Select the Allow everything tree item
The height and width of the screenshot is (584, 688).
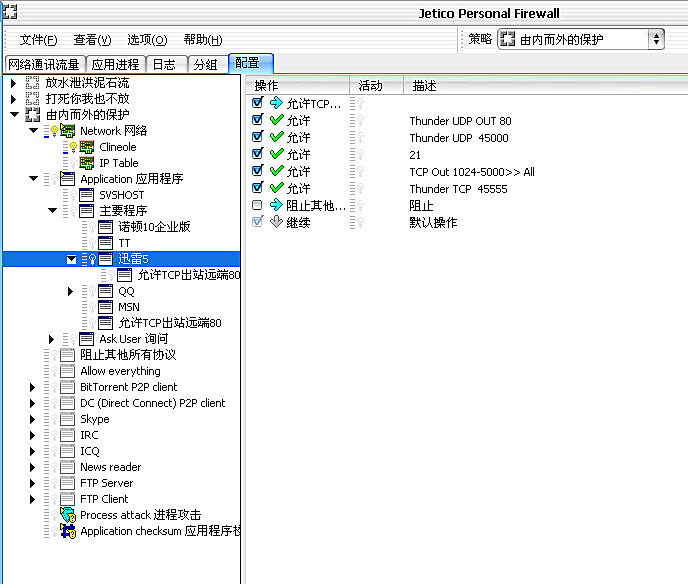point(120,371)
